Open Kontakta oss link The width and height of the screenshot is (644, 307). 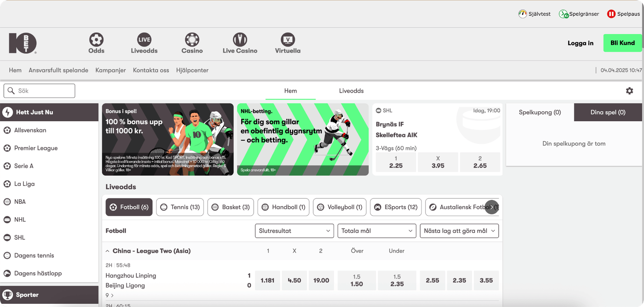[151, 70]
